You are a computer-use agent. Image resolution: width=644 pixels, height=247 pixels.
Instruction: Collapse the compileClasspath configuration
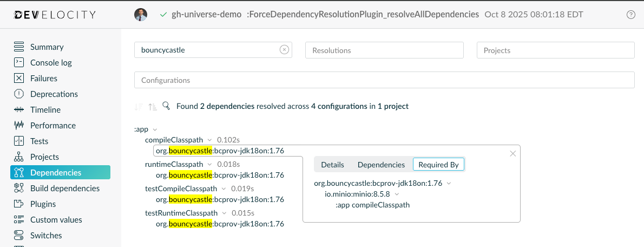pos(209,140)
